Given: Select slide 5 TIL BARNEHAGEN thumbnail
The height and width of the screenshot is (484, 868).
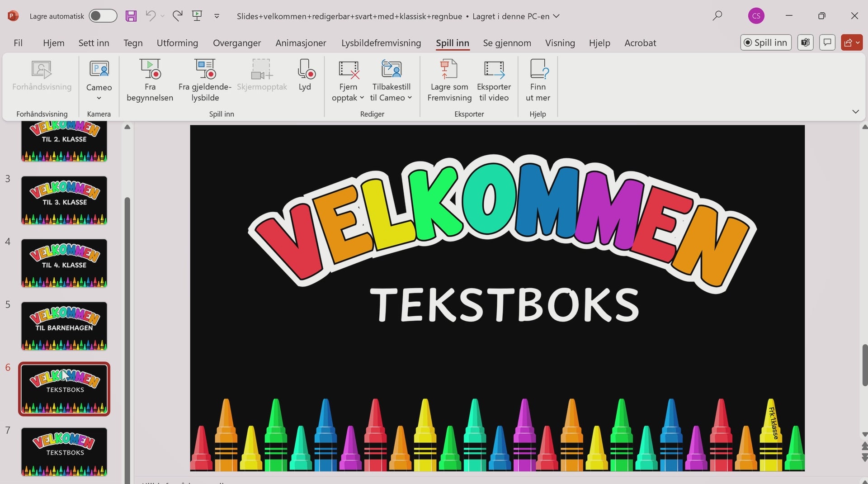Looking at the screenshot, I should (x=64, y=326).
